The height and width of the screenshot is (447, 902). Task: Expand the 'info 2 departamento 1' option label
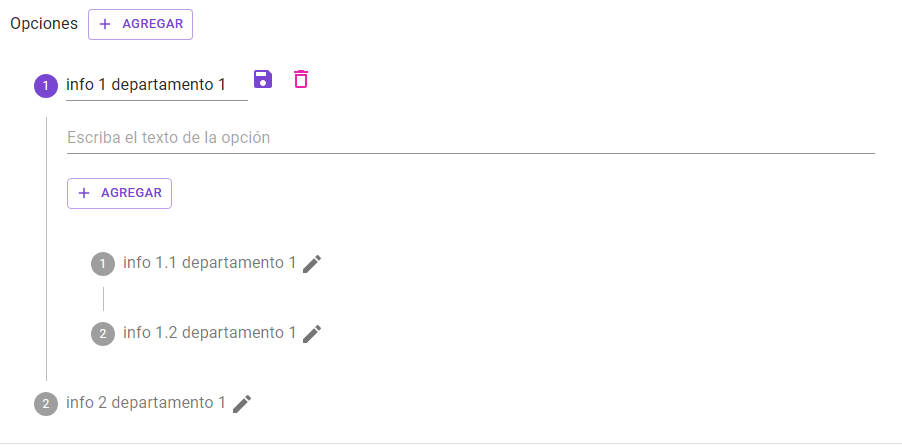coord(146,403)
